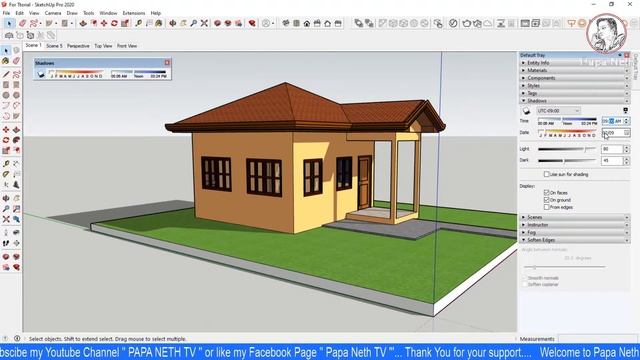Select the Move tool in top toolbar

(x=104, y=24)
